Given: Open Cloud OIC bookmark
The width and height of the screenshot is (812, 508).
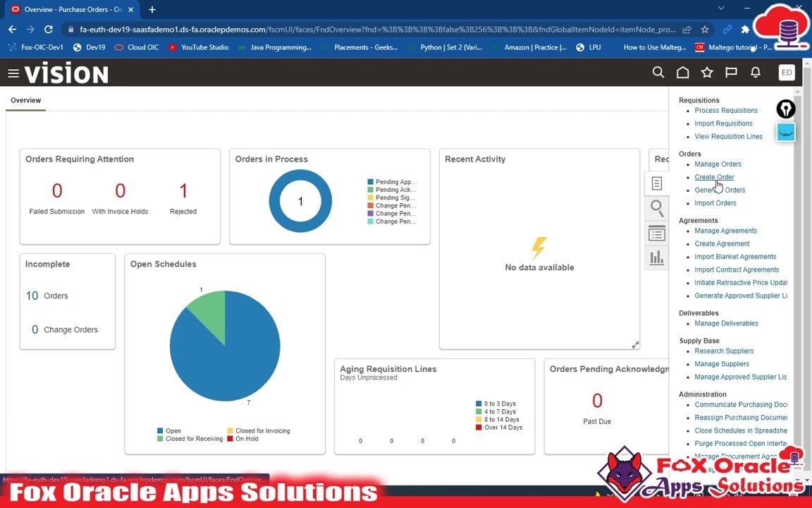Looking at the screenshot, I should coord(137,47).
